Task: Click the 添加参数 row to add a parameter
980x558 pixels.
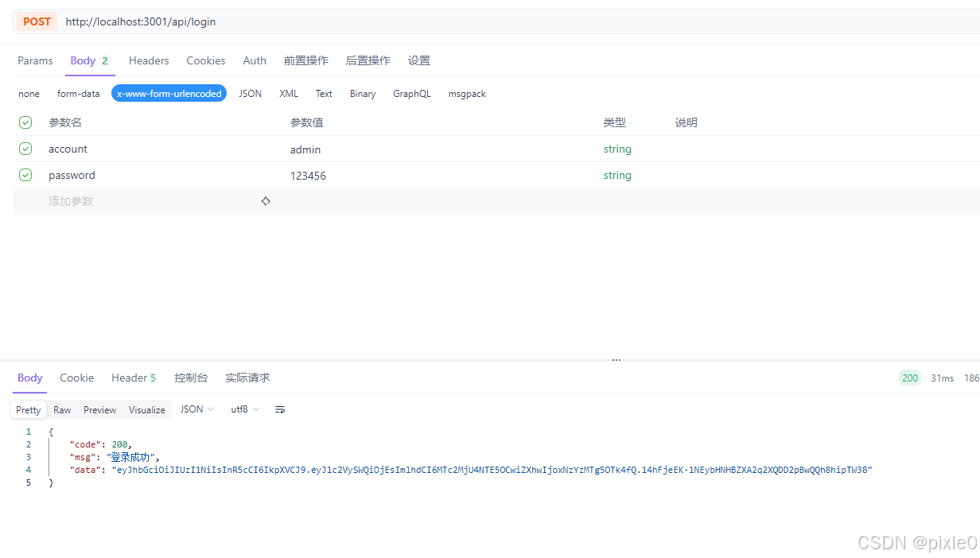Action: (x=71, y=201)
